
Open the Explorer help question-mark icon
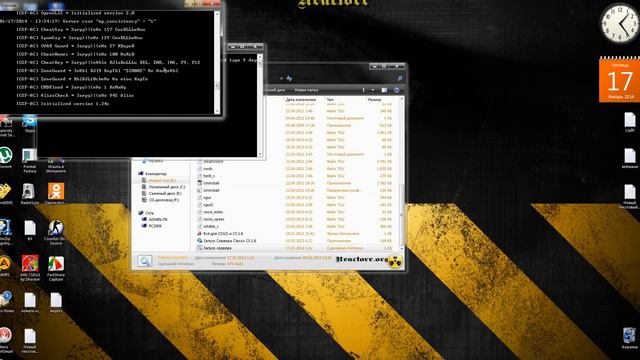click(x=396, y=90)
